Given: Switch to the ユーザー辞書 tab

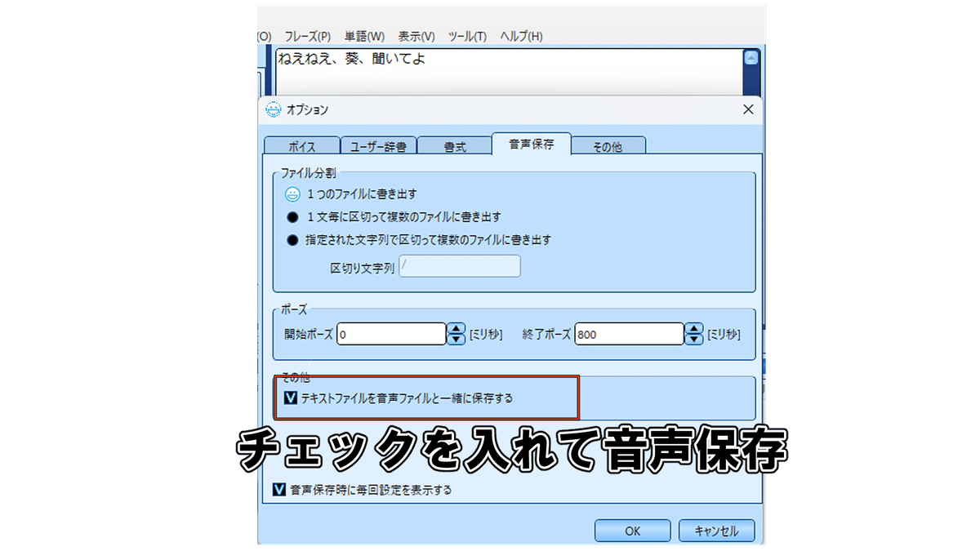Looking at the screenshot, I should pyautogui.click(x=379, y=144).
